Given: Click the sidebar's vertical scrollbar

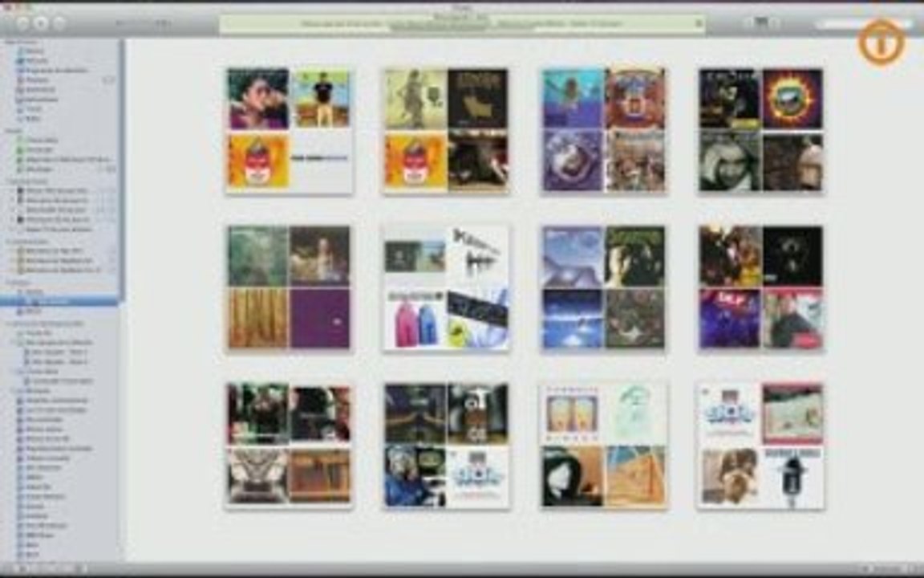Looking at the screenshot, I should click(x=123, y=171).
